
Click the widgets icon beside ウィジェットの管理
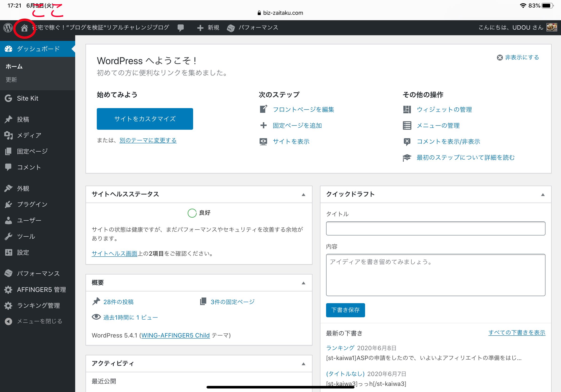407,110
